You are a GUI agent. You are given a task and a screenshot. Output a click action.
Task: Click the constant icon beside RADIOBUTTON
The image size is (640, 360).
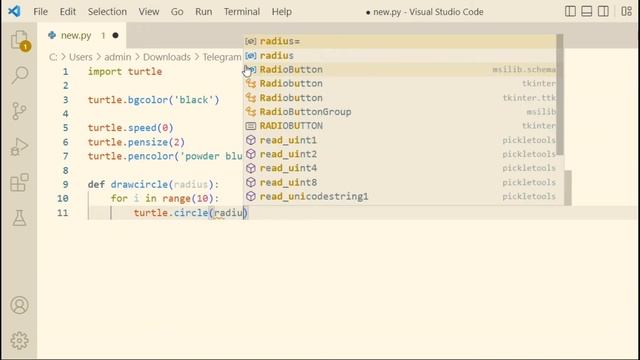coord(251,126)
